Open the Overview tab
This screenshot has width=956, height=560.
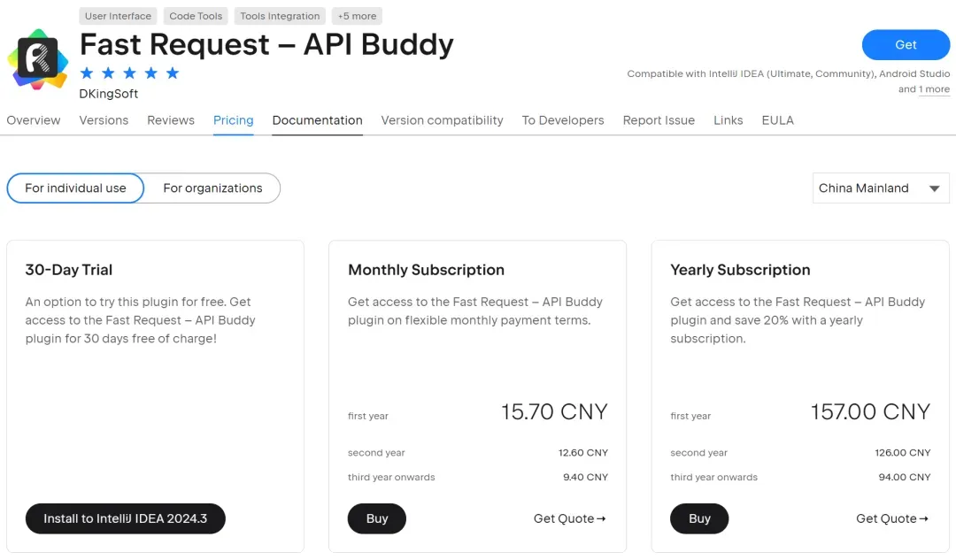point(34,120)
